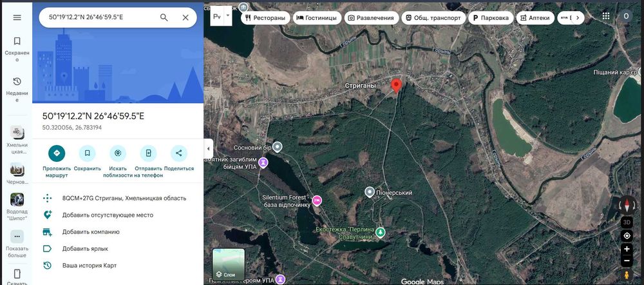644x285 pixels.
Task: Open the Recents history sidebar item
Action: coord(17,89)
